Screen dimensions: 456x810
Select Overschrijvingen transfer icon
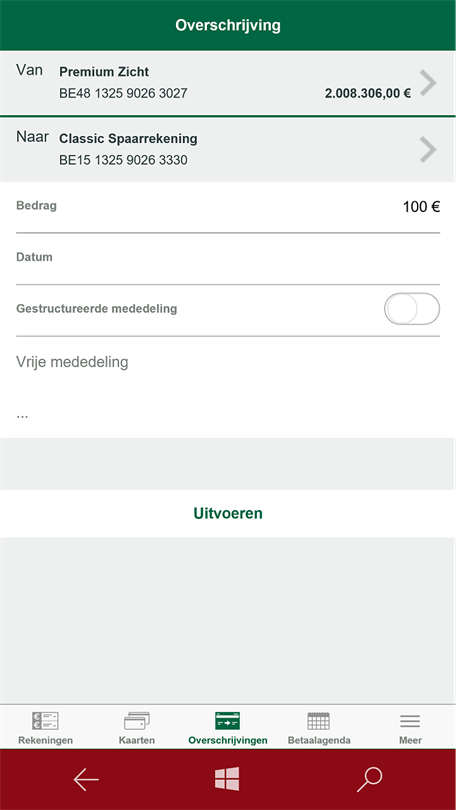click(x=228, y=721)
